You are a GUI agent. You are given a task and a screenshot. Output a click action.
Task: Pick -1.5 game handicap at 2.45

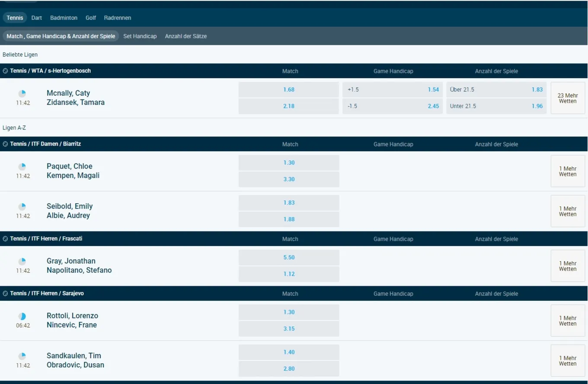click(393, 106)
